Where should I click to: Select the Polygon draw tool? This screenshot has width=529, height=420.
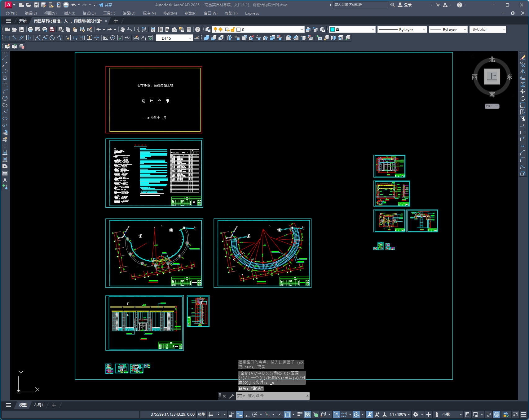(5, 78)
